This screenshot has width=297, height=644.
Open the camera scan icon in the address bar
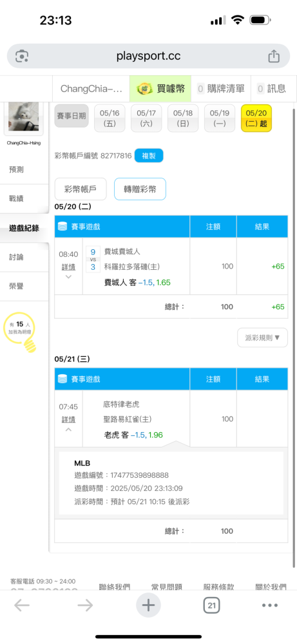[x=22, y=56]
